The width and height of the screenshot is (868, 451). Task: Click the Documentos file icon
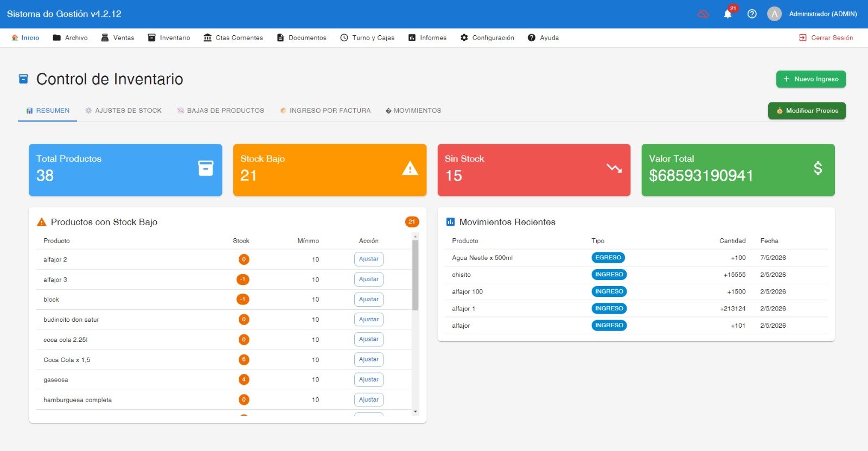[x=280, y=37]
